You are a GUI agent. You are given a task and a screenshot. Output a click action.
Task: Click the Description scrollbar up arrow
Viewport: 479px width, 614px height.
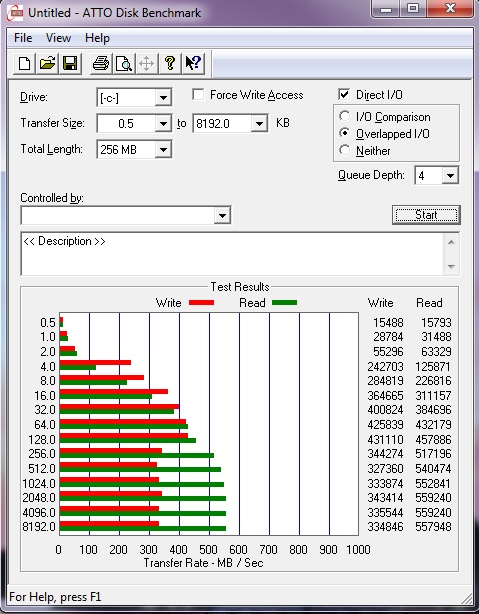(451, 242)
